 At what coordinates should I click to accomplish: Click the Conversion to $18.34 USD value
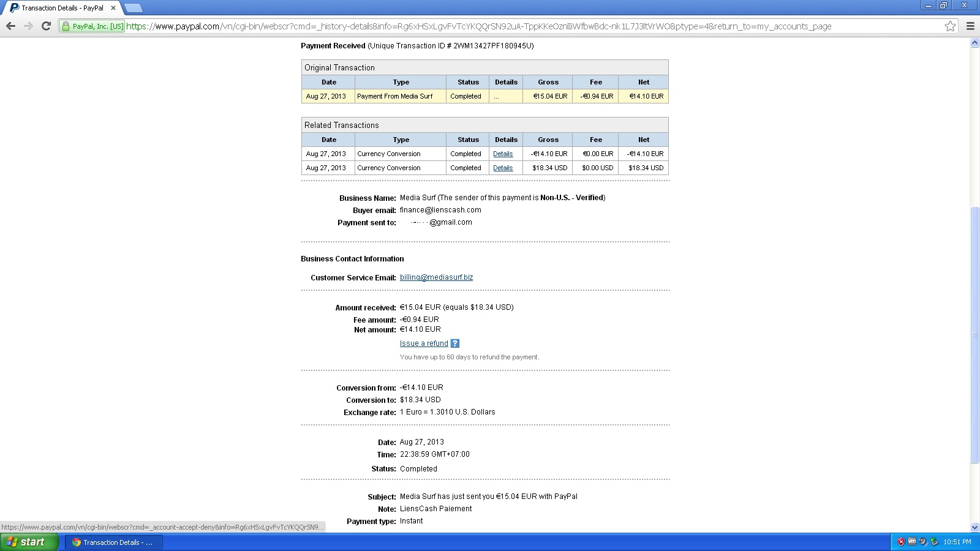click(x=420, y=400)
